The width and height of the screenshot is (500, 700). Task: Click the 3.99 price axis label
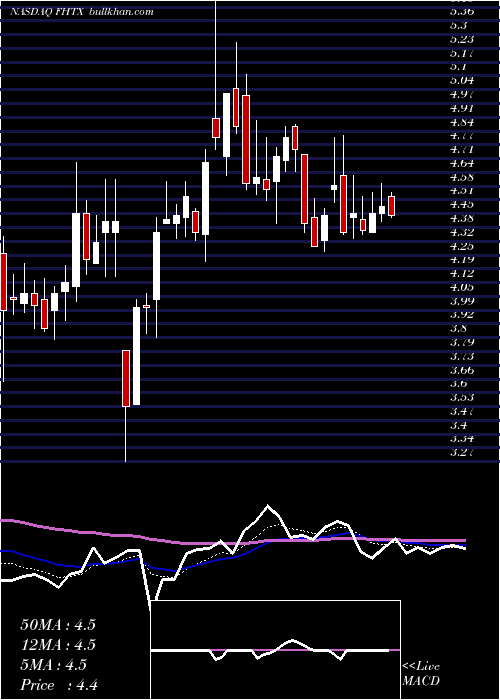pos(462,301)
